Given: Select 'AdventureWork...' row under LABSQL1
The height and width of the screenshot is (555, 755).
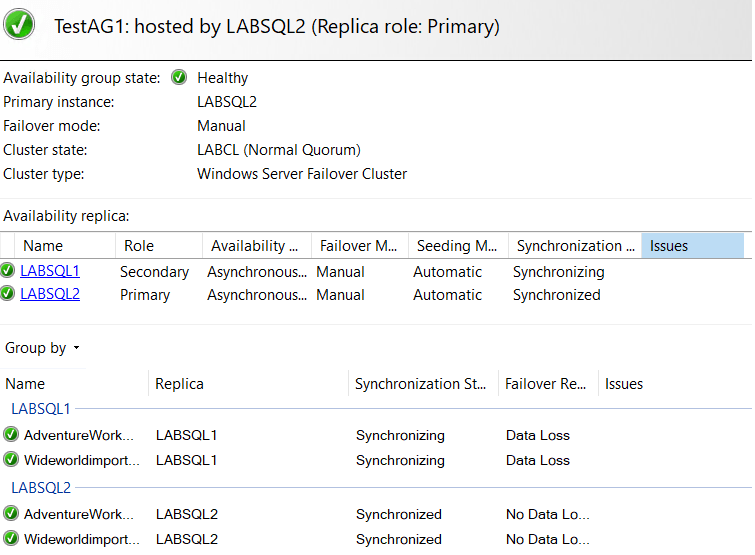Looking at the screenshot, I should click(79, 435).
